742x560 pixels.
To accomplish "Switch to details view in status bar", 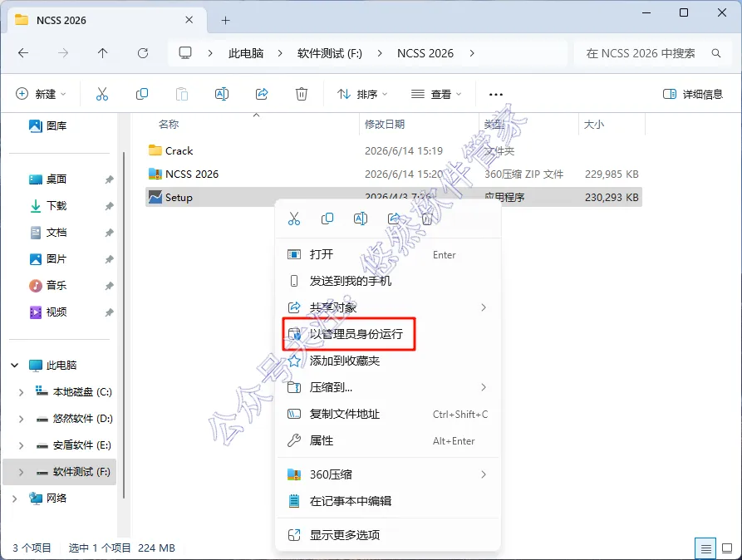I will (705, 548).
